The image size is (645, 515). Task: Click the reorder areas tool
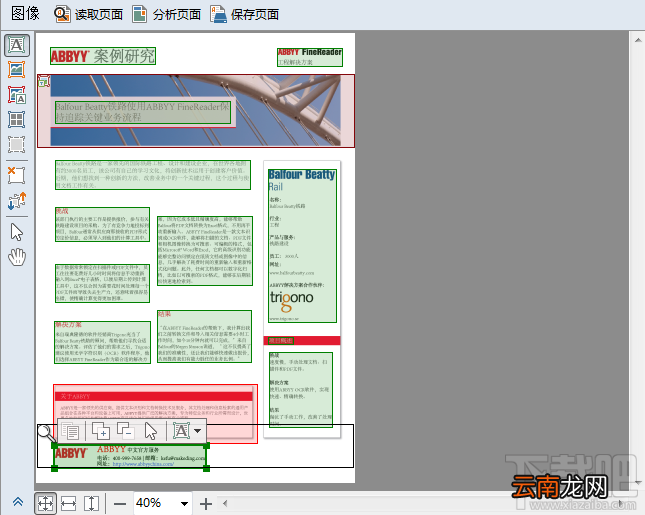[17, 201]
